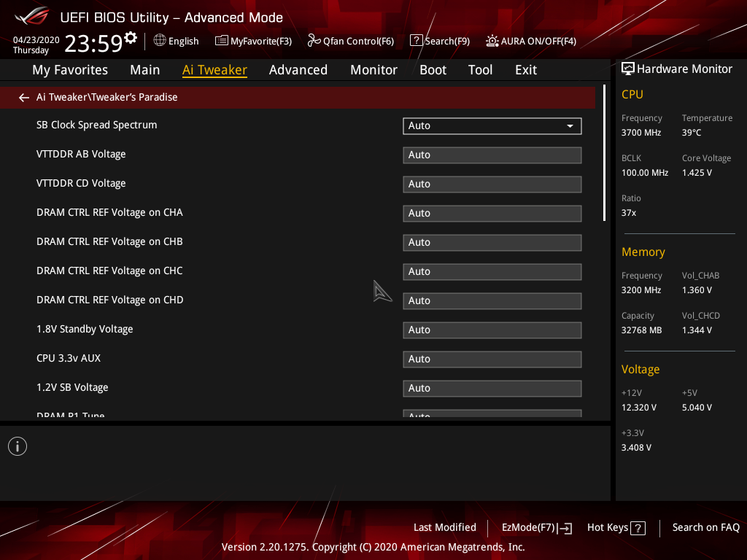The image size is (747, 560).
Task: Click CPU frequency 3700 MHz value
Action: 641,133
